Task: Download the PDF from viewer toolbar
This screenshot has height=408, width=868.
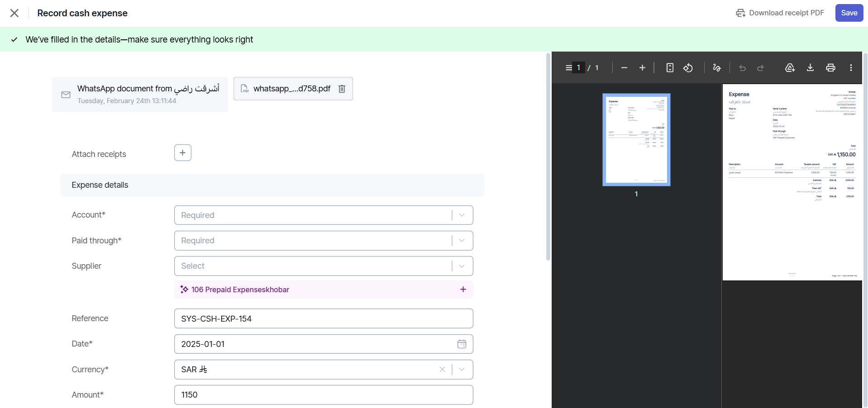Action: [810, 68]
